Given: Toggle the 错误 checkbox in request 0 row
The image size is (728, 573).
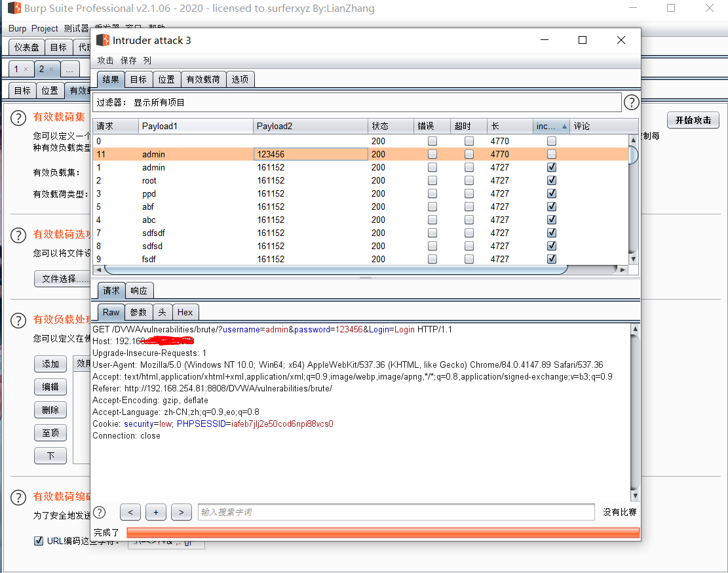Looking at the screenshot, I should click(432, 141).
